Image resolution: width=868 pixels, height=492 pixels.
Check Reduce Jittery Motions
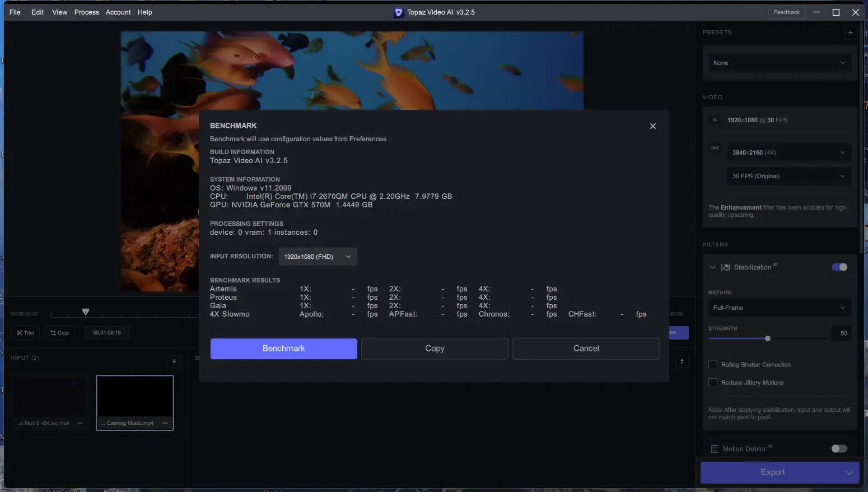713,383
